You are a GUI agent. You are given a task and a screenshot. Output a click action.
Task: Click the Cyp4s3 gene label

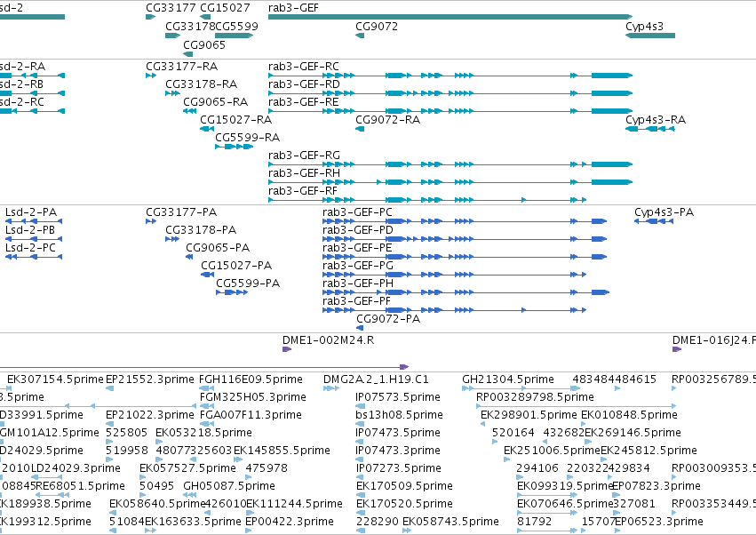(644, 26)
